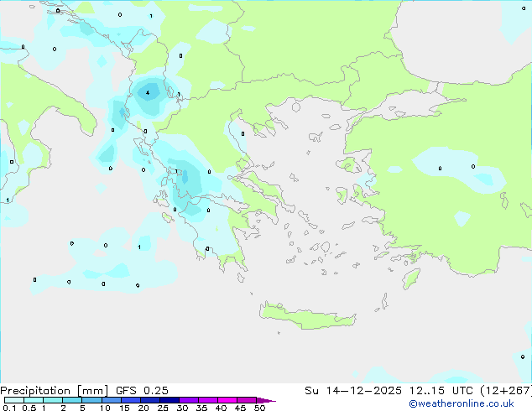532x411 pixels.
Task: Pick the 0.1–0.5 mm lightest legend swatch
Action: [x=13, y=401]
